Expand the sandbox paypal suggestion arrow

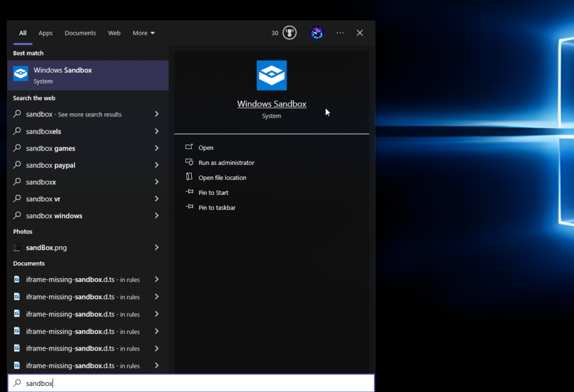[157, 165]
